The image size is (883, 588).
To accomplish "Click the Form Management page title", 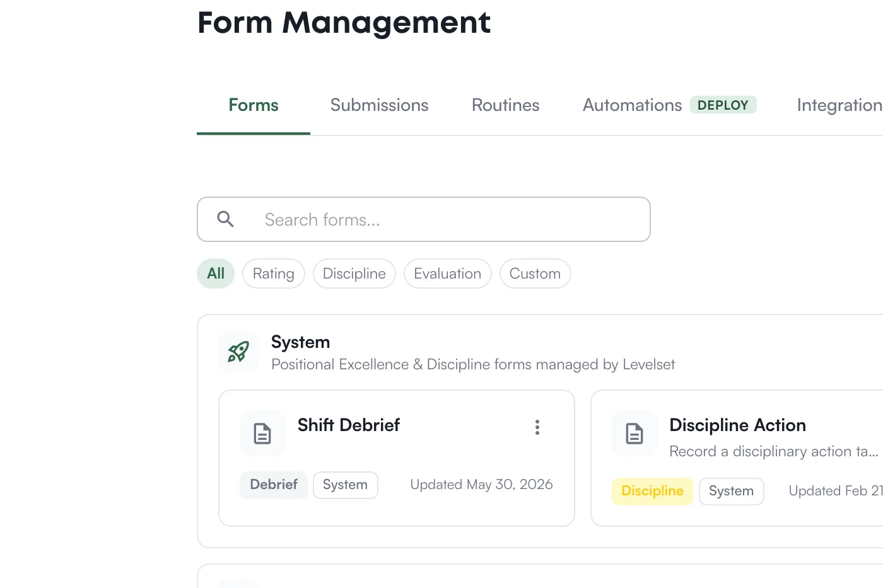I will coord(344,23).
